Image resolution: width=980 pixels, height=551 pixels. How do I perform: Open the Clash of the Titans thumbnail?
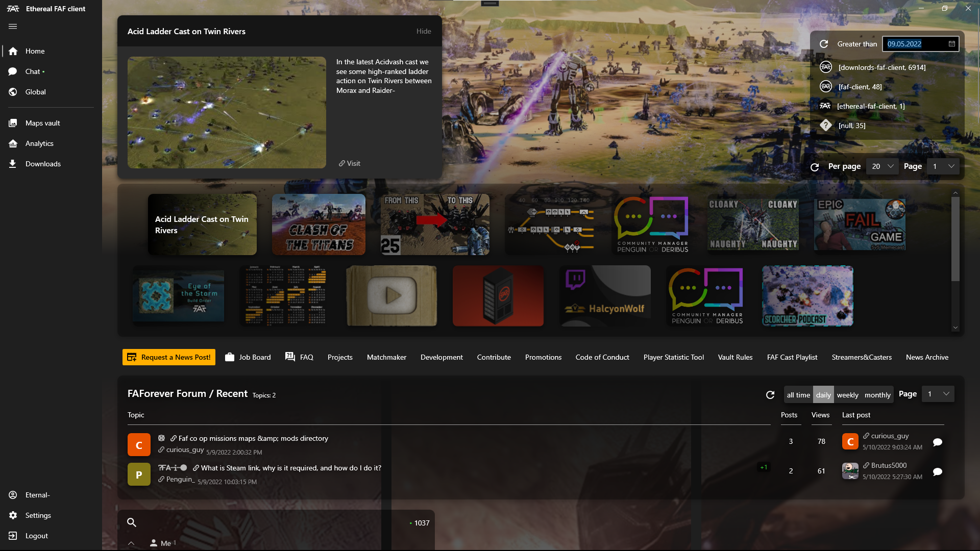(x=318, y=224)
